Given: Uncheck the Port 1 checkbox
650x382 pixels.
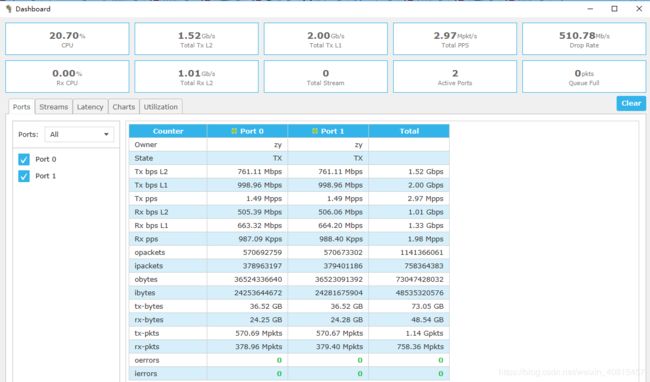Looking at the screenshot, I should pyautogui.click(x=24, y=176).
